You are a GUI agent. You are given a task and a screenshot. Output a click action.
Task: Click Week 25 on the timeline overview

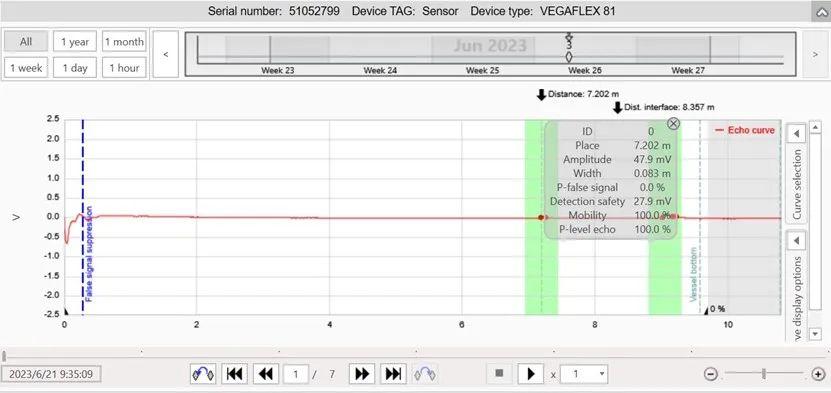482,70
